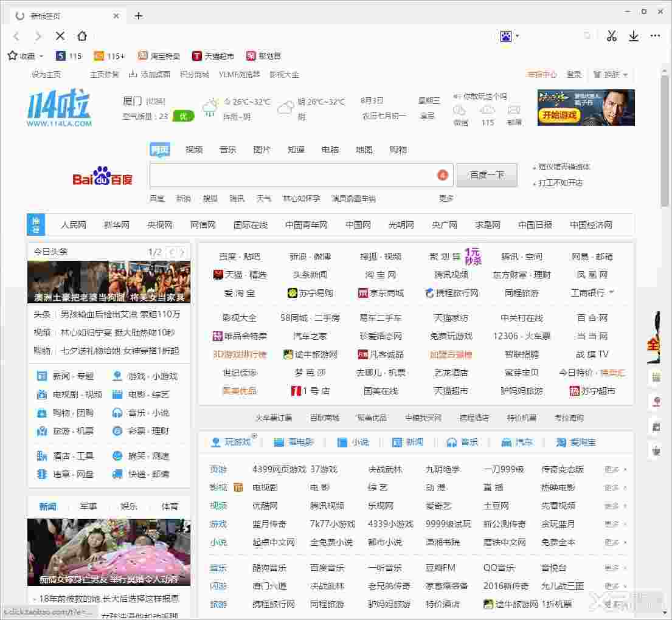Open the scissors screenshot tool
The image size is (672, 620).
(612, 36)
